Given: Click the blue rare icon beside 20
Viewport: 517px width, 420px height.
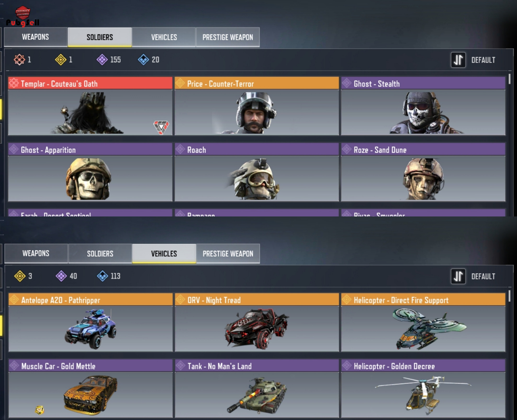Looking at the screenshot, I should [x=143, y=60].
